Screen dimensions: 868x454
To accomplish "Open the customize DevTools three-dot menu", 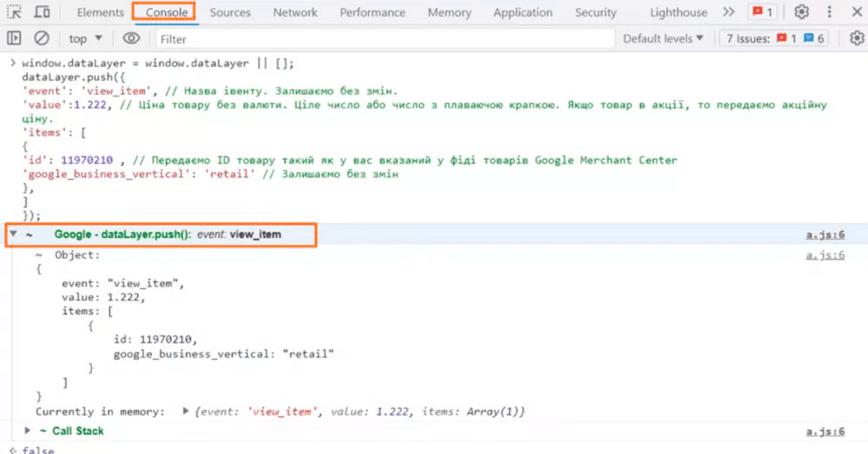I will coord(829,11).
